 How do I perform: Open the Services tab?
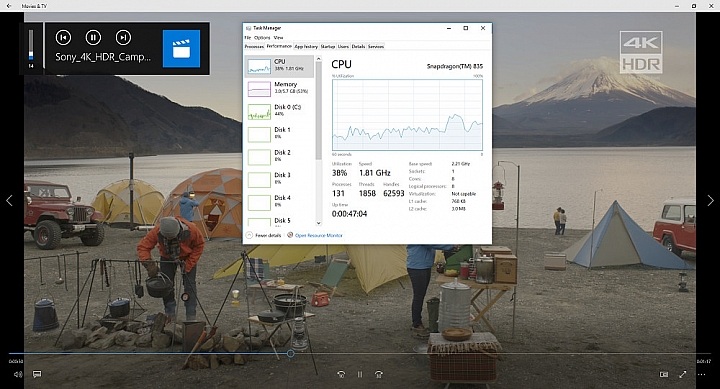(x=376, y=46)
